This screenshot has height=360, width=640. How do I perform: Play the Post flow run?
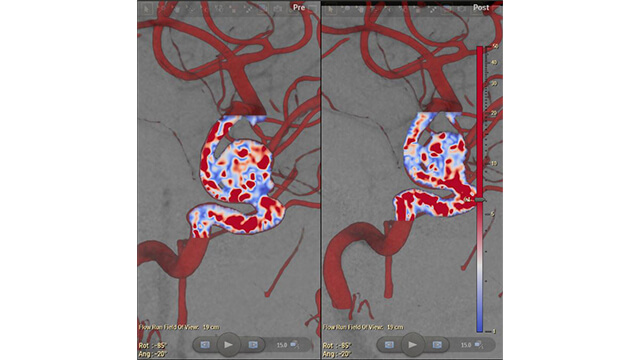[413, 345]
